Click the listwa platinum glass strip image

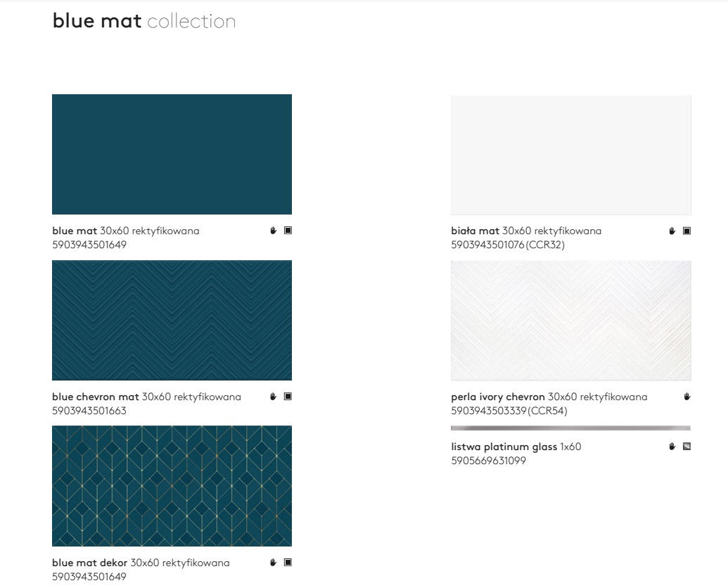point(570,428)
